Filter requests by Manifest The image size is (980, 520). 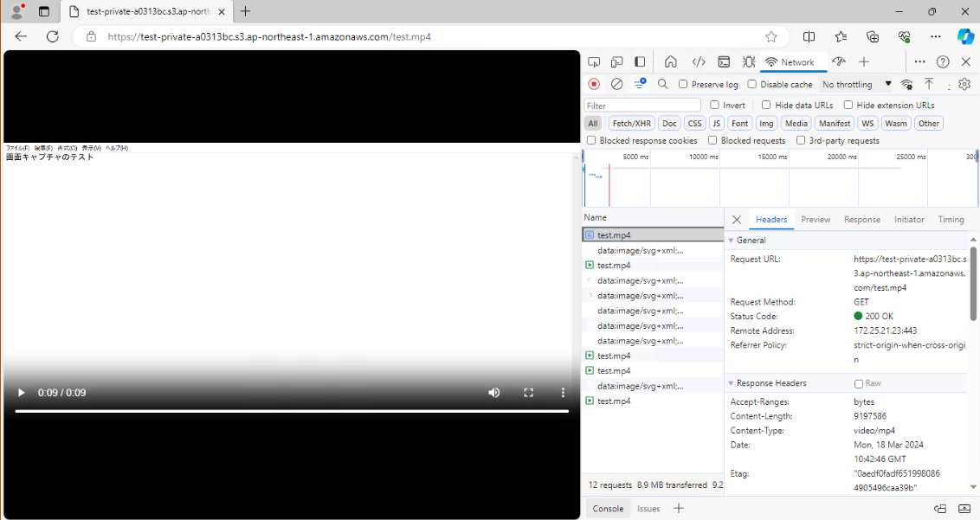point(835,123)
